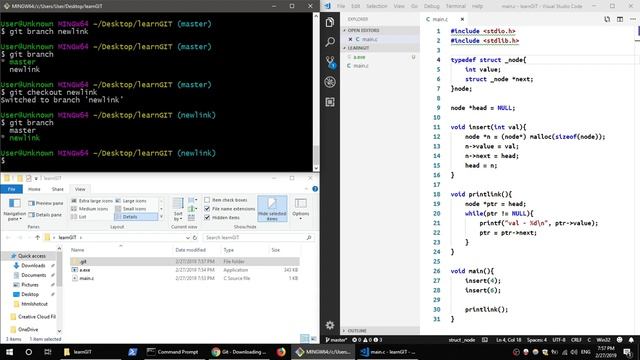Toggle the Details pane
The image size is (640, 360).
tap(46, 215)
